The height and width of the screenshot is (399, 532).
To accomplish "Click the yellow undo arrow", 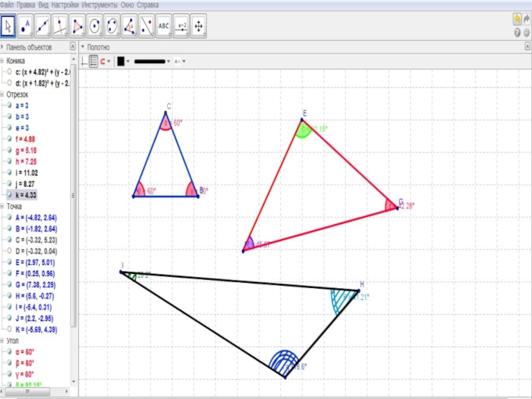I will (x=517, y=19).
